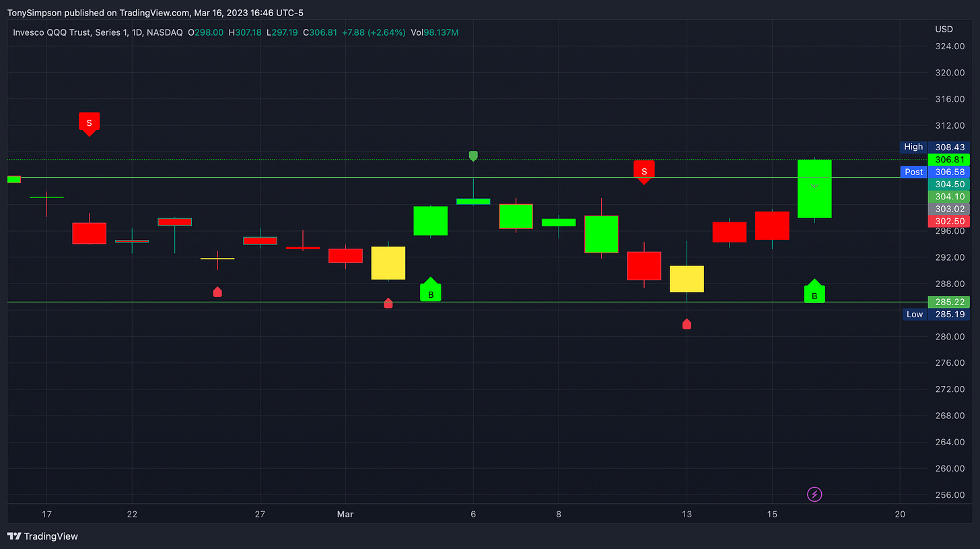Click the 304.50 teal price label
Viewport: 980px width, 549px height.
point(948,184)
